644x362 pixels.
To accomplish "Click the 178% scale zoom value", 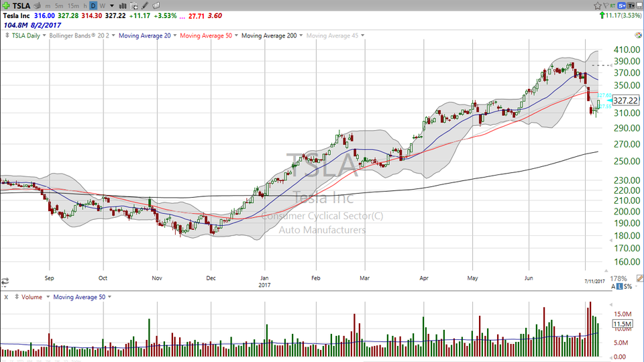I will [x=619, y=278].
